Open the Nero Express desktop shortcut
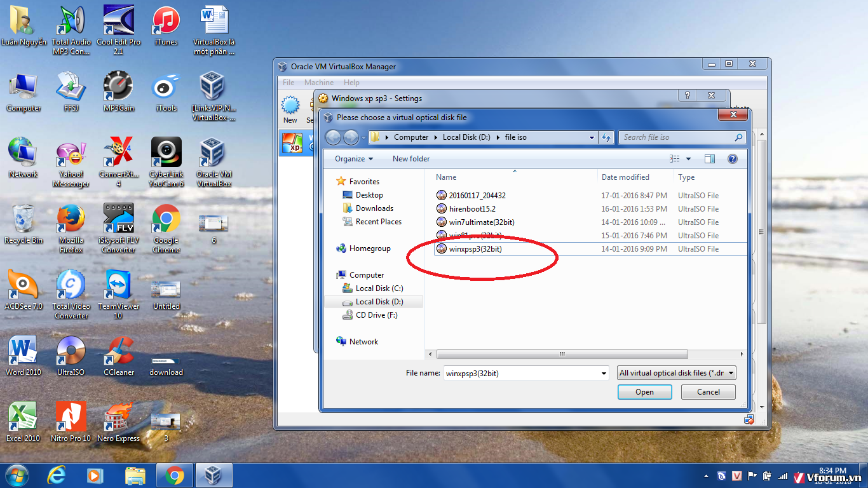This screenshot has height=488, width=868. coord(119,422)
